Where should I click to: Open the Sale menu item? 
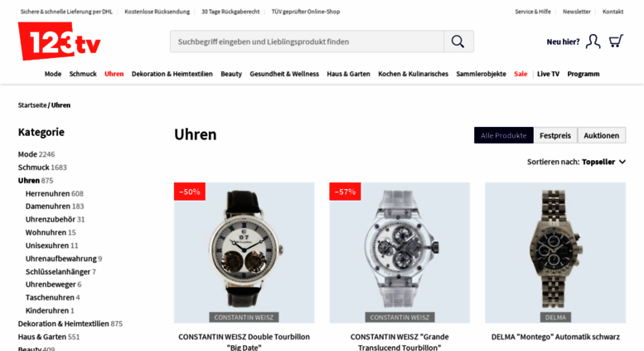point(521,74)
